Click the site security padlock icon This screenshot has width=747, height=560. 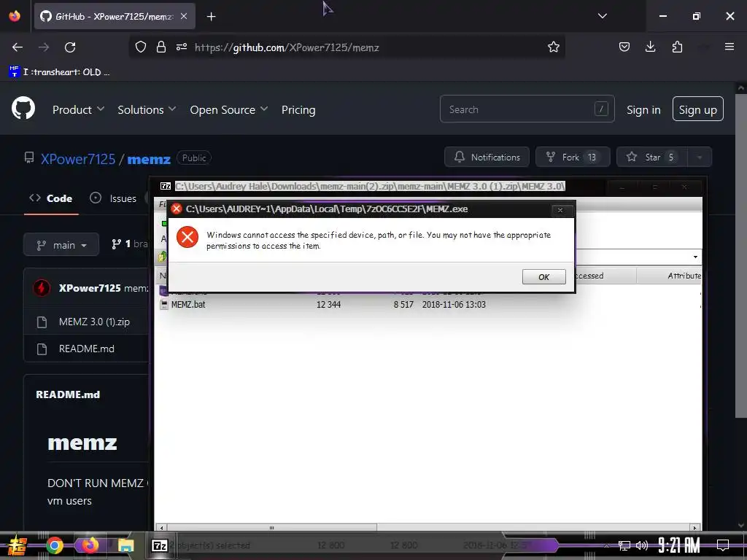[x=161, y=47]
